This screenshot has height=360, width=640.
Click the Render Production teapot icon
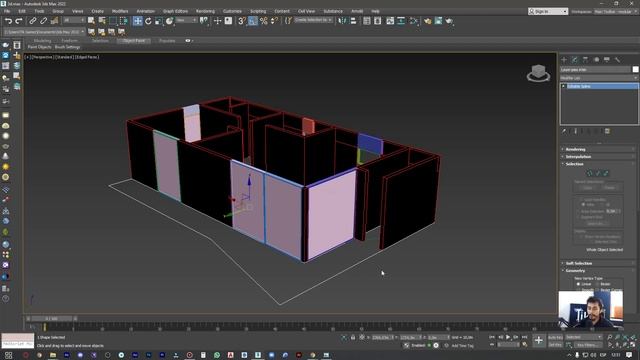(449, 21)
